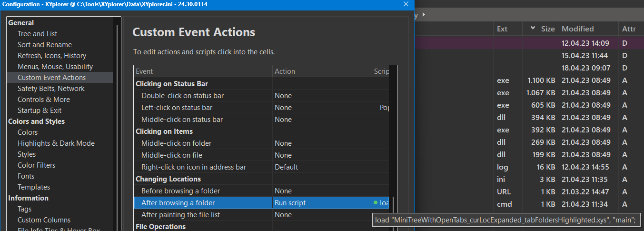This screenshot has width=644, height=231.
Task: Open Action cell for Left-click on status bar
Action: [x=321, y=108]
